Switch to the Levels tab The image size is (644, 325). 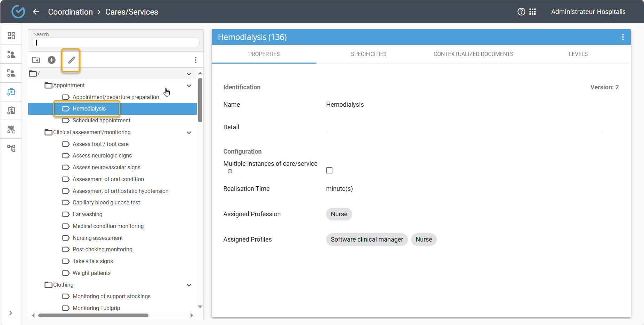pos(578,54)
